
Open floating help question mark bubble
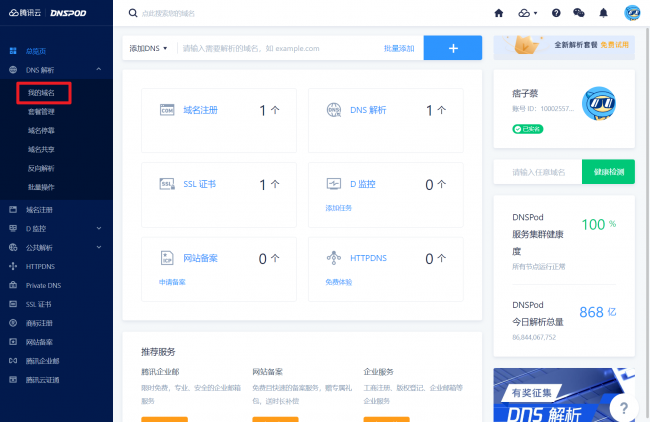coord(623,408)
